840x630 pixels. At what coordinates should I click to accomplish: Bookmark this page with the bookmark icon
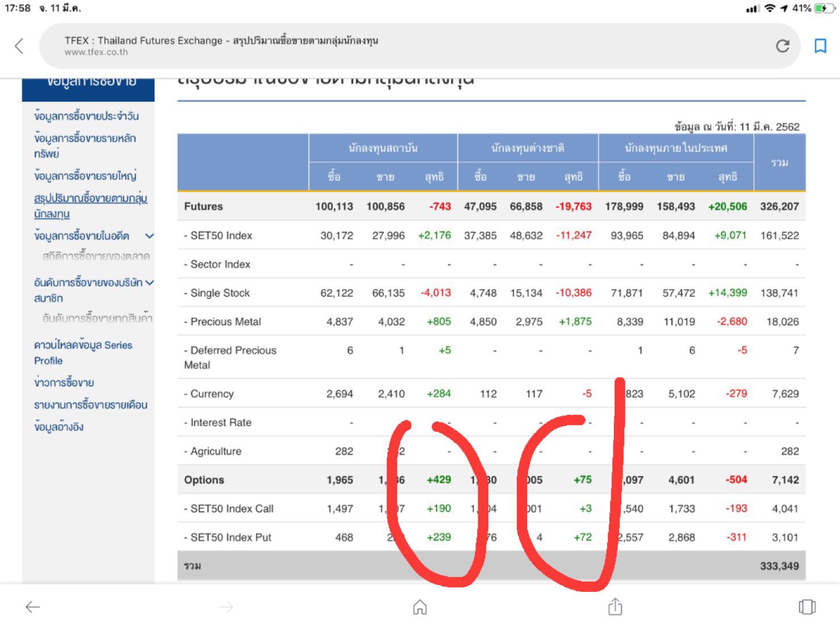click(820, 46)
